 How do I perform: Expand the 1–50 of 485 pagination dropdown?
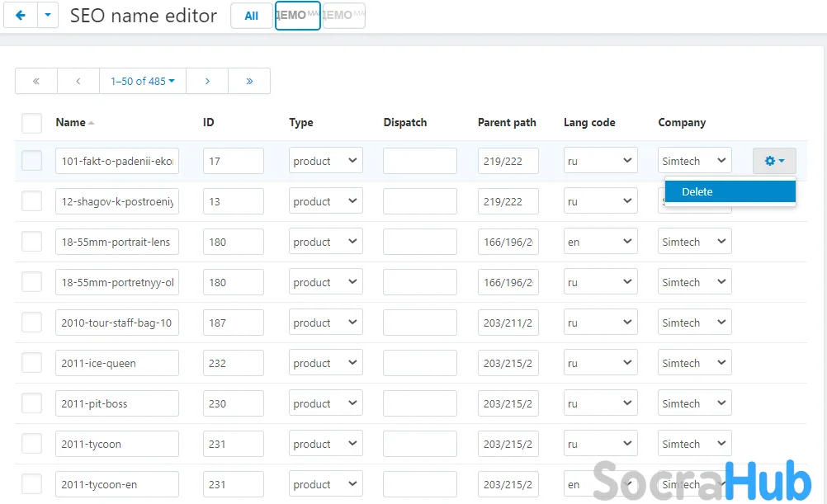(x=143, y=81)
